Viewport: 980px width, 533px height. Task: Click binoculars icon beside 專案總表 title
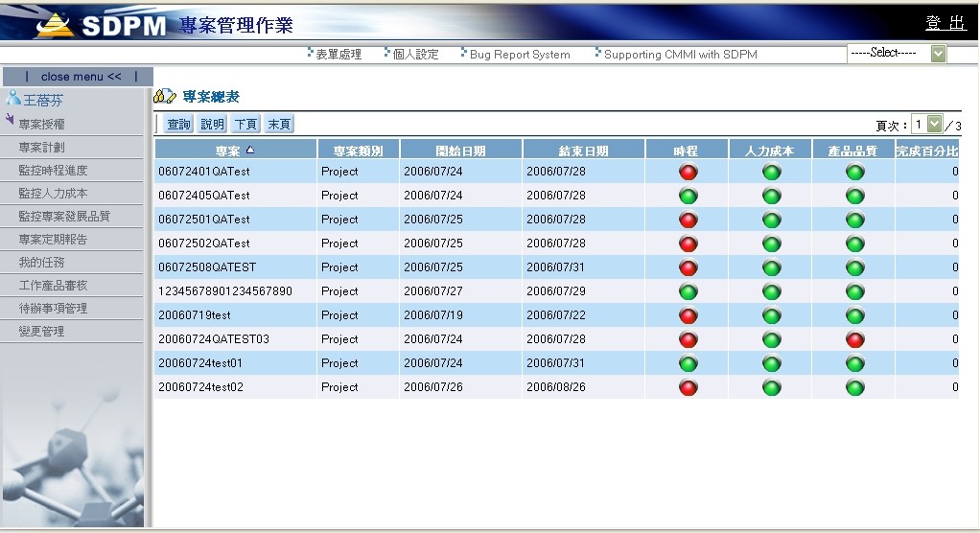tap(164, 97)
